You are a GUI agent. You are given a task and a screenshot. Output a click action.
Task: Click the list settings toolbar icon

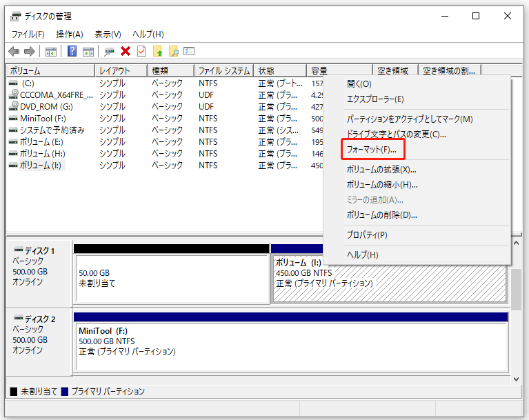pos(189,51)
